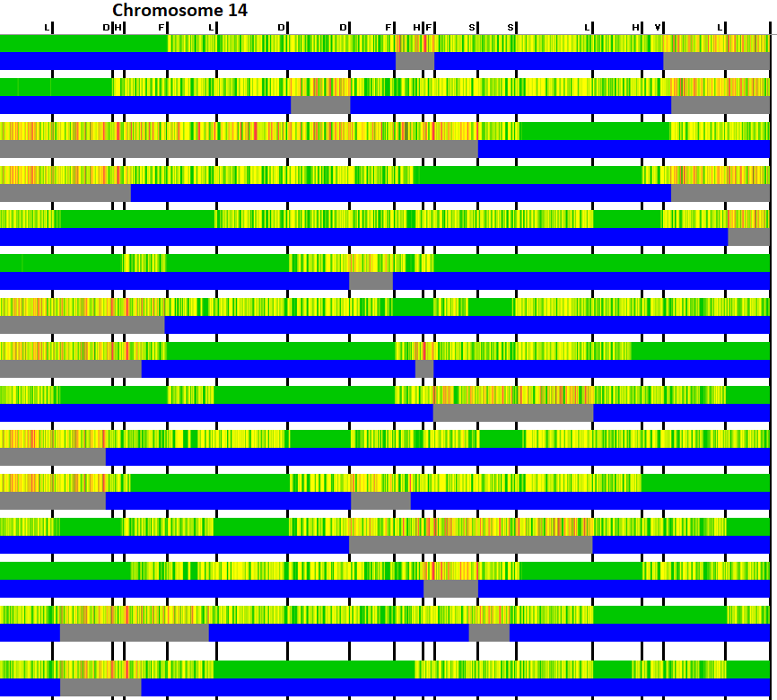Click the second S marker label
Image resolution: width=777 pixels, height=700 pixels.
pos(511,27)
